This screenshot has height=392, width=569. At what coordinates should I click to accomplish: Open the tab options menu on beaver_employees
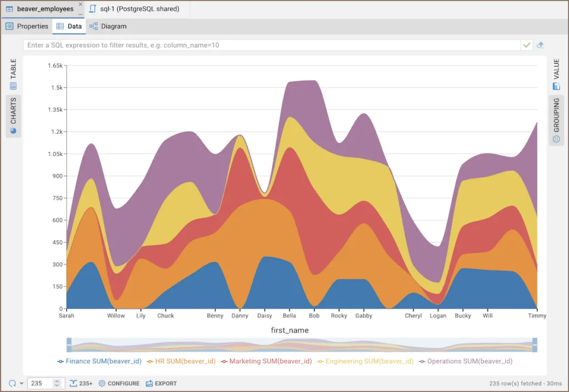point(81,14)
